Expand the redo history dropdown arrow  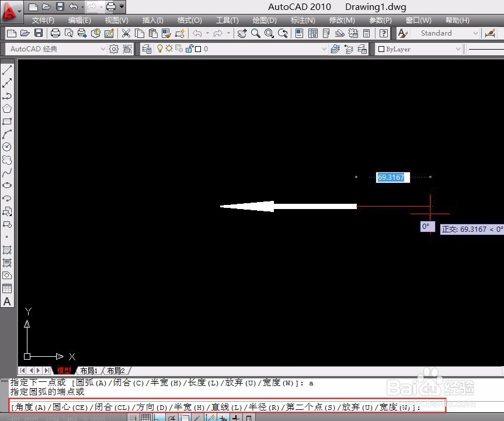coord(228,33)
